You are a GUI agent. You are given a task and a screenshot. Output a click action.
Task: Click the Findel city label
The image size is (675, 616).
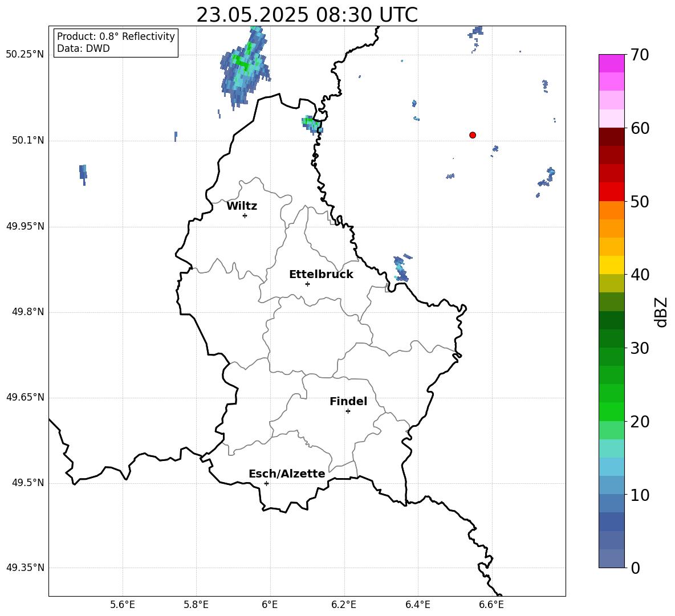coord(348,401)
